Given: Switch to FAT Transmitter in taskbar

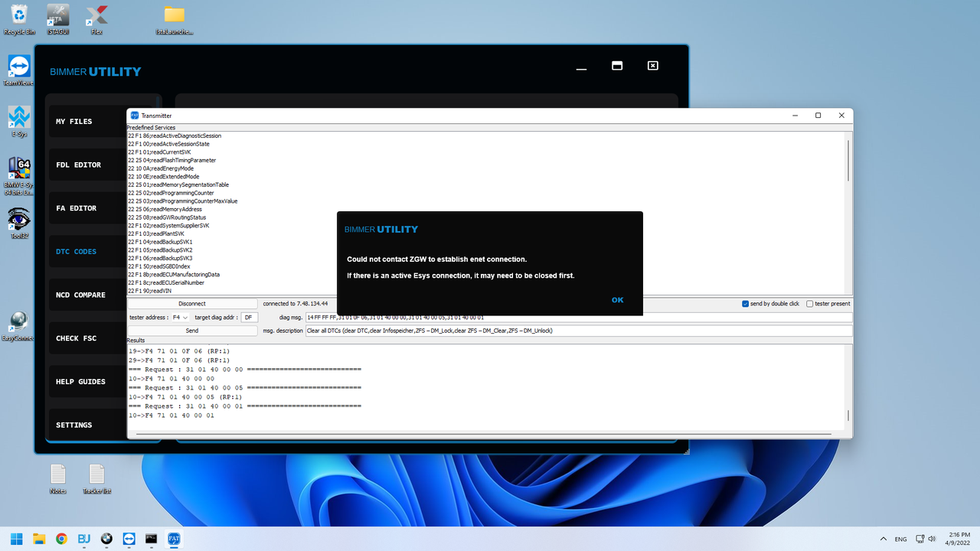Looking at the screenshot, I should point(174,539).
